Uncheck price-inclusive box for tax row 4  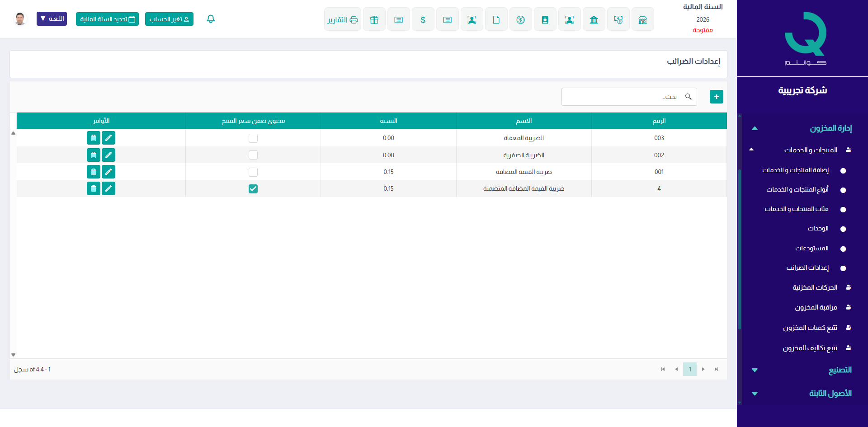(x=253, y=189)
